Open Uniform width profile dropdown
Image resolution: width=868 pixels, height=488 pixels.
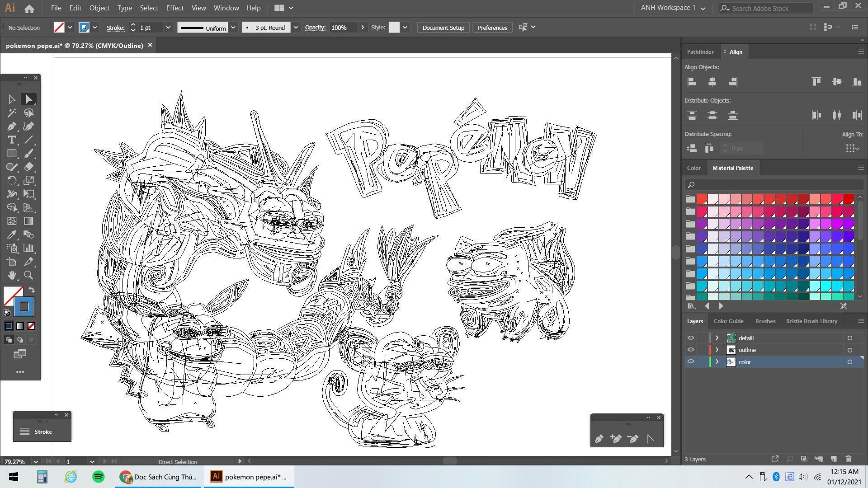click(233, 28)
